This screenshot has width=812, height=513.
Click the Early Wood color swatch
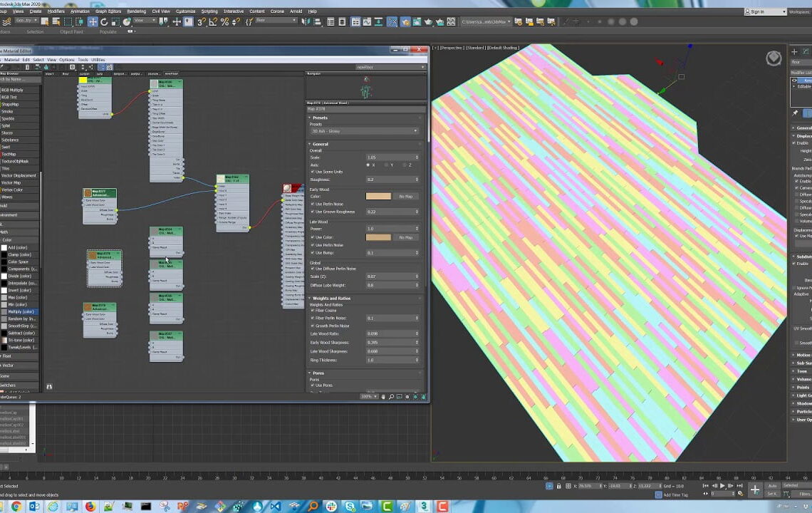pyautogui.click(x=378, y=196)
